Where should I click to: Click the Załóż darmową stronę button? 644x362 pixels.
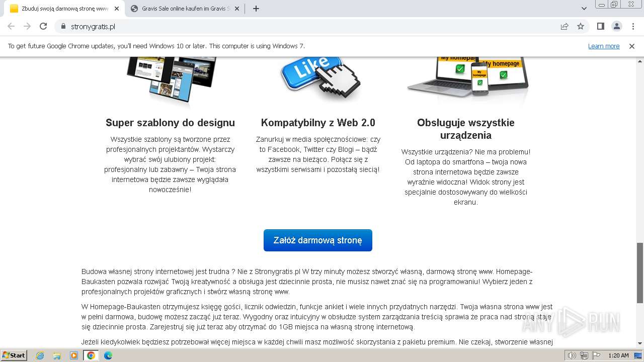pyautogui.click(x=318, y=240)
